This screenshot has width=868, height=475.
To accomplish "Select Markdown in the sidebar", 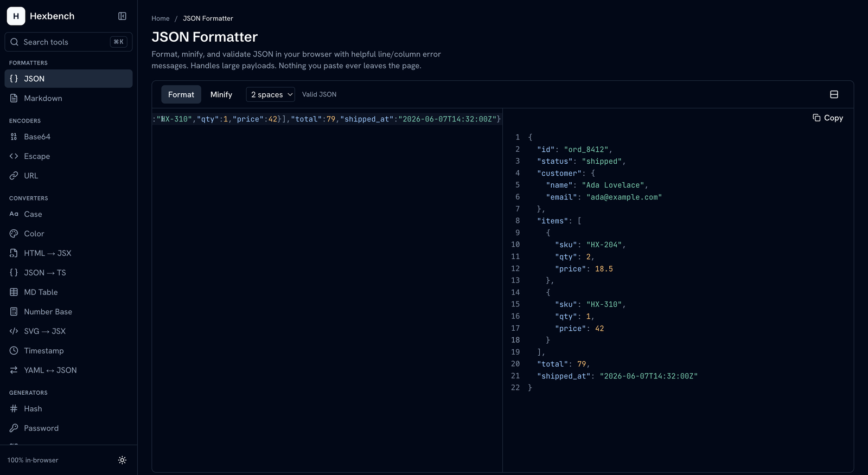I will (x=43, y=98).
